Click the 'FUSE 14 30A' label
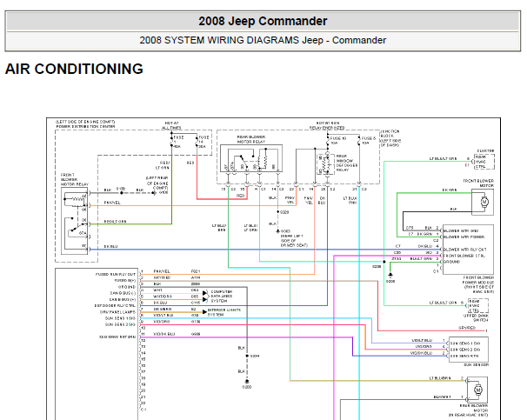Image resolution: width=527 pixels, height=420 pixels. (204, 142)
